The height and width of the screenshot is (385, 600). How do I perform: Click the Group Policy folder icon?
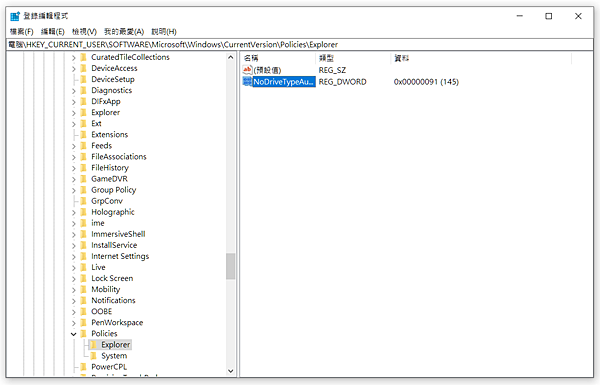click(84, 190)
